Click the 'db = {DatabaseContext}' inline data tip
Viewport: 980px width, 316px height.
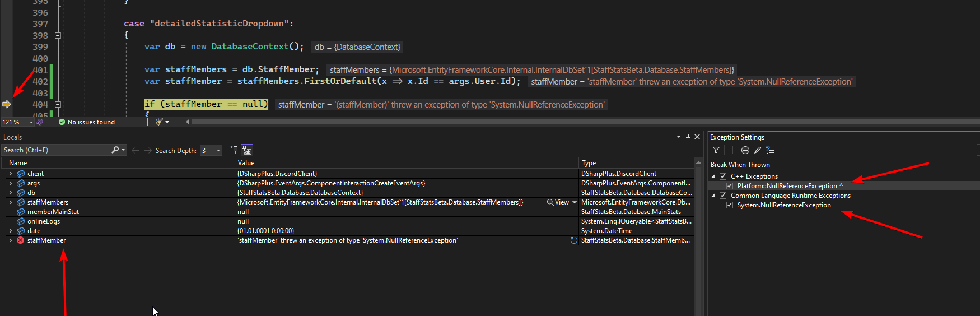point(357,47)
